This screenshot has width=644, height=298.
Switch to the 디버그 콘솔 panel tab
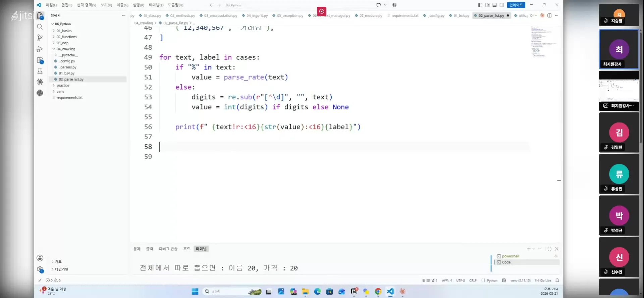(x=168, y=249)
